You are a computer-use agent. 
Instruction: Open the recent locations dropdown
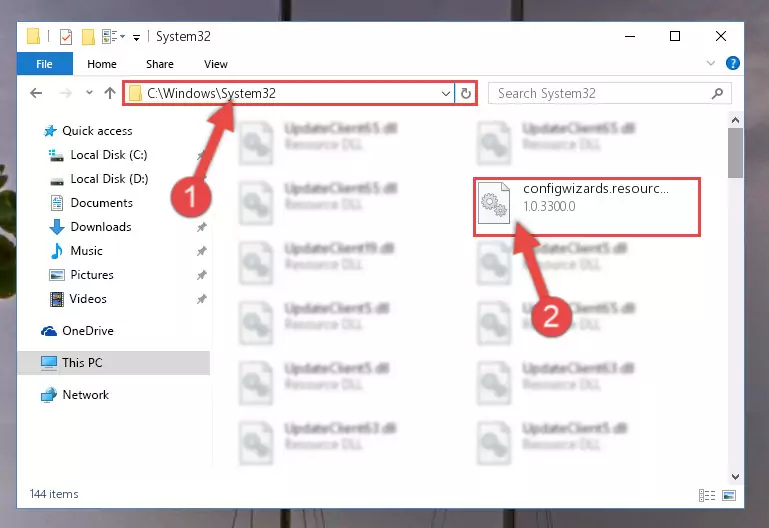tap(89, 92)
